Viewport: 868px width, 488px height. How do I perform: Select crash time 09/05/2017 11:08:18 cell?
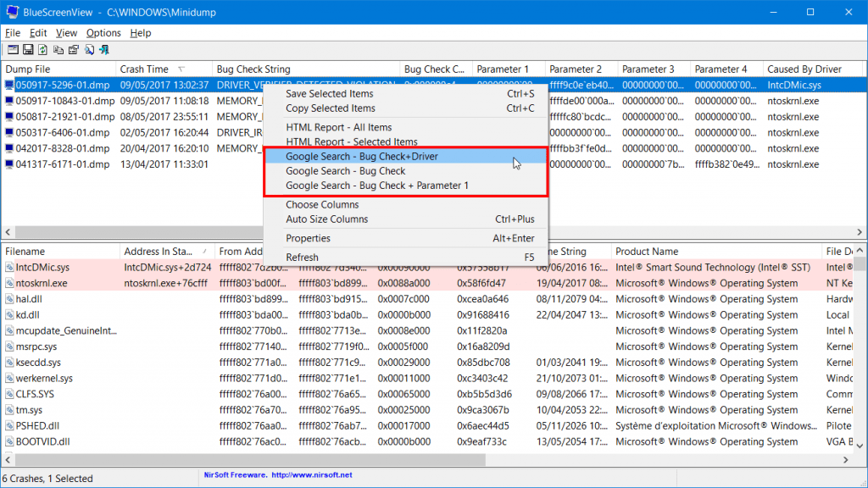[x=164, y=101]
